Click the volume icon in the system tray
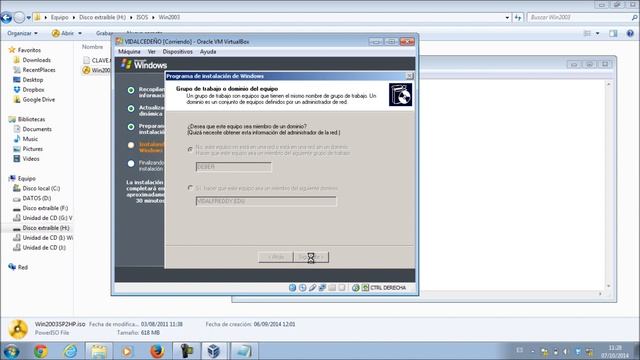 pos(566,351)
